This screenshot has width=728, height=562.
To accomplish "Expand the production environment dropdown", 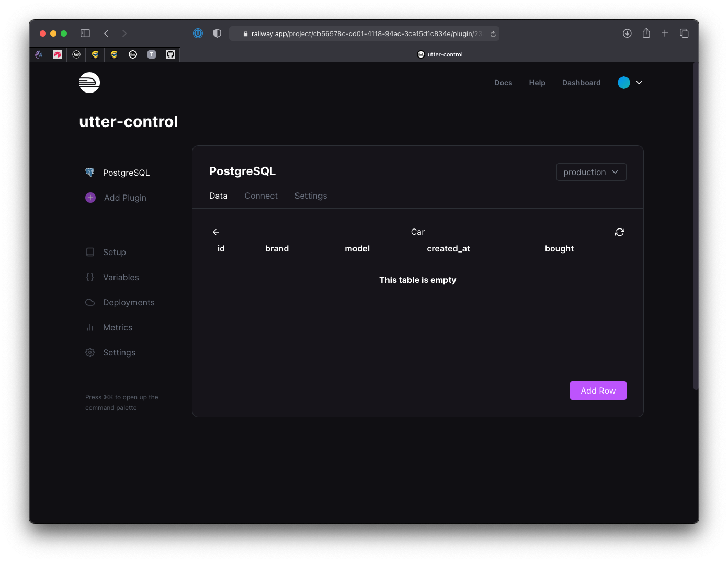I will point(591,172).
